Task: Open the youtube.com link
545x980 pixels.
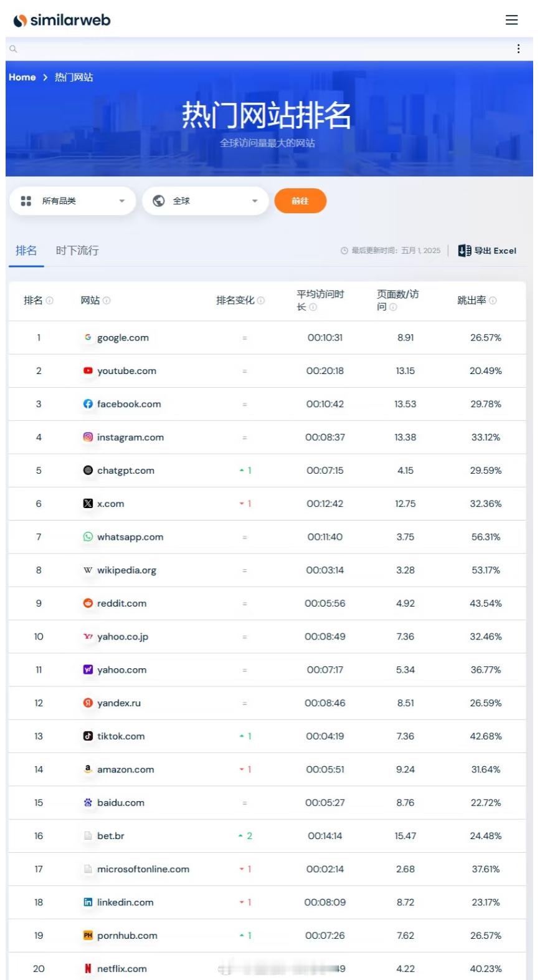Action: [x=126, y=371]
